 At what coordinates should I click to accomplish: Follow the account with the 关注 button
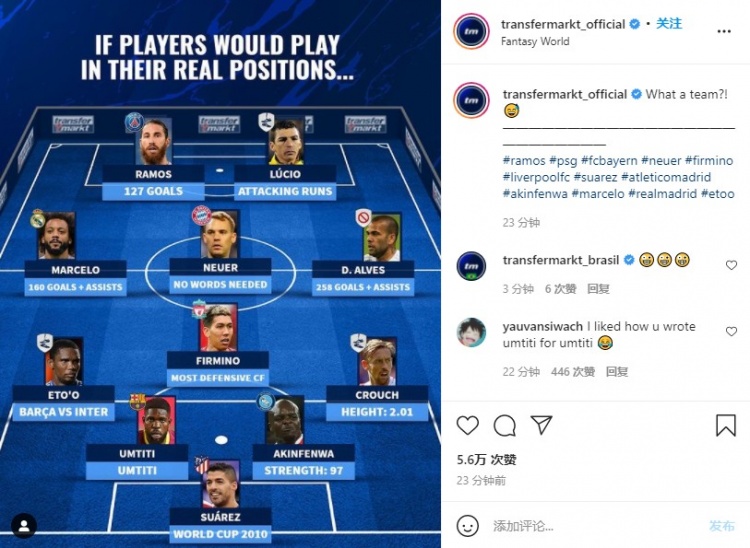tap(669, 23)
